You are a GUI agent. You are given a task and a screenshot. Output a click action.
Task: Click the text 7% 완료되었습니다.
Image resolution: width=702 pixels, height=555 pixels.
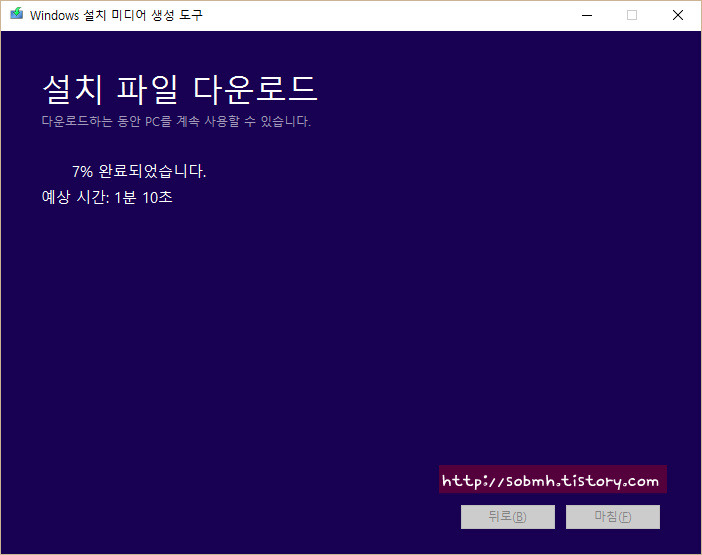(x=139, y=171)
